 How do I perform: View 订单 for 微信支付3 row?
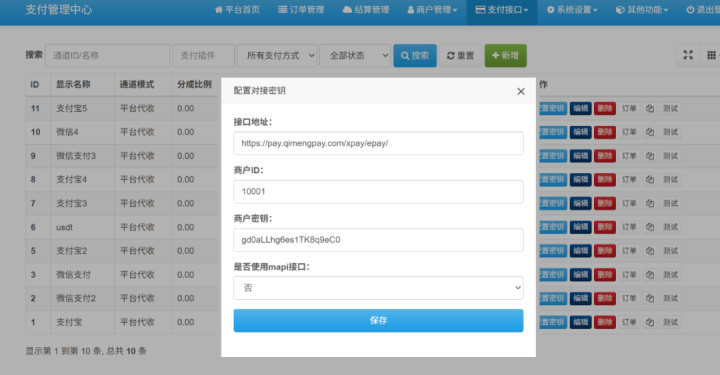click(629, 156)
